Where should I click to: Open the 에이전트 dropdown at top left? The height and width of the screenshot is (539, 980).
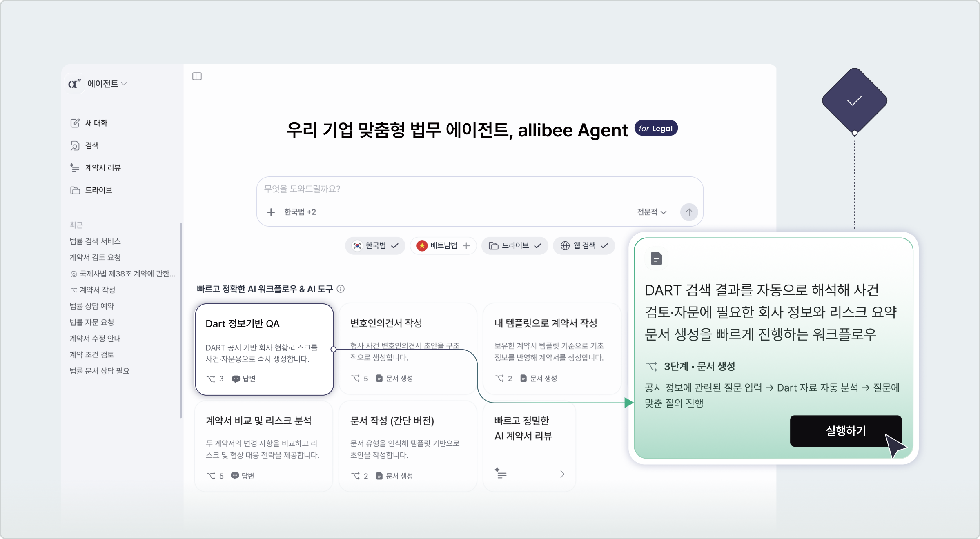coord(107,84)
